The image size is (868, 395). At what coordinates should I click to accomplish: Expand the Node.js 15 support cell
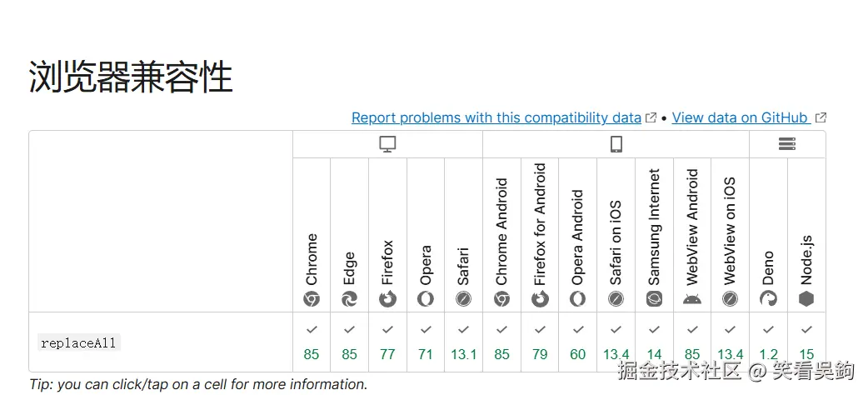click(806, 342)
